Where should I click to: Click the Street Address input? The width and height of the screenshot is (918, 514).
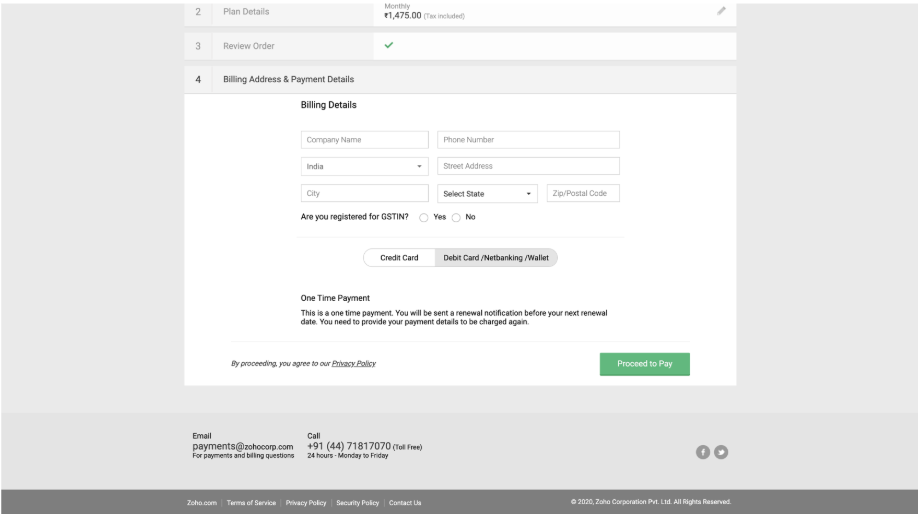(528, 167)
